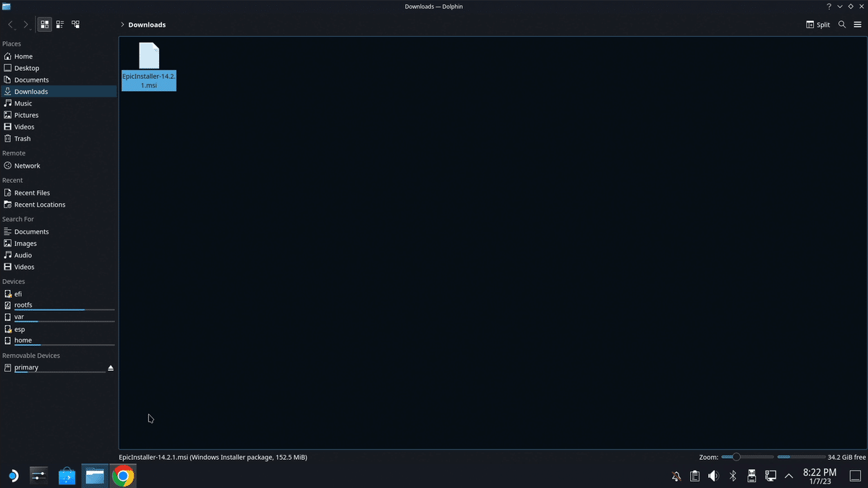This screenshot has height=488, width=868.
Task: Go back using the Back arrow
Action: pos(11,25)
